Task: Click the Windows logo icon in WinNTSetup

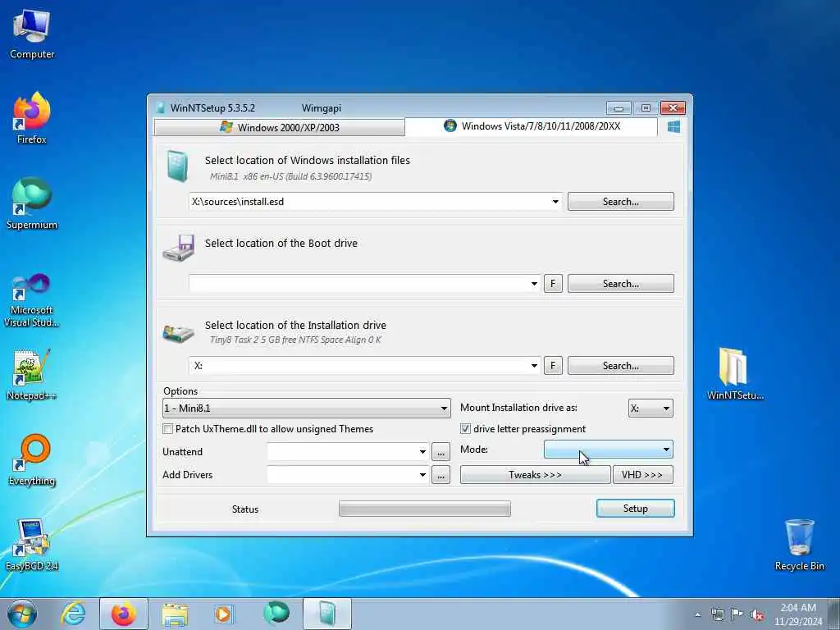Action: click(x=674, y=126)
